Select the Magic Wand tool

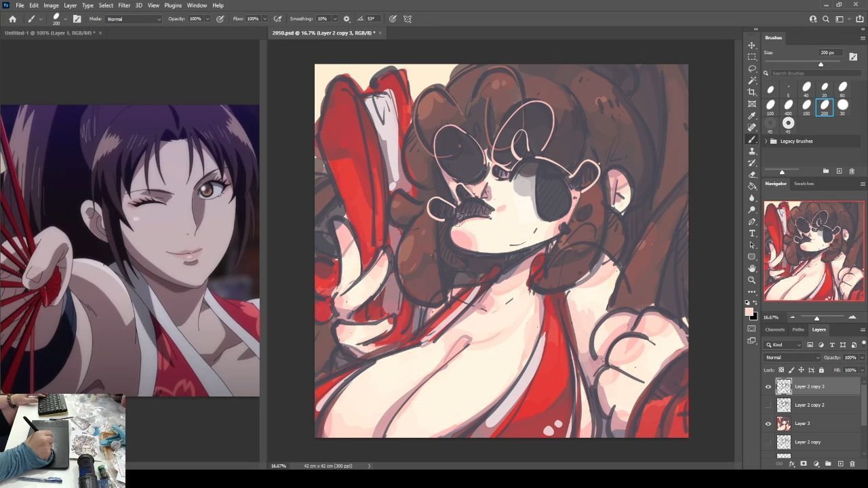(751, 81)
